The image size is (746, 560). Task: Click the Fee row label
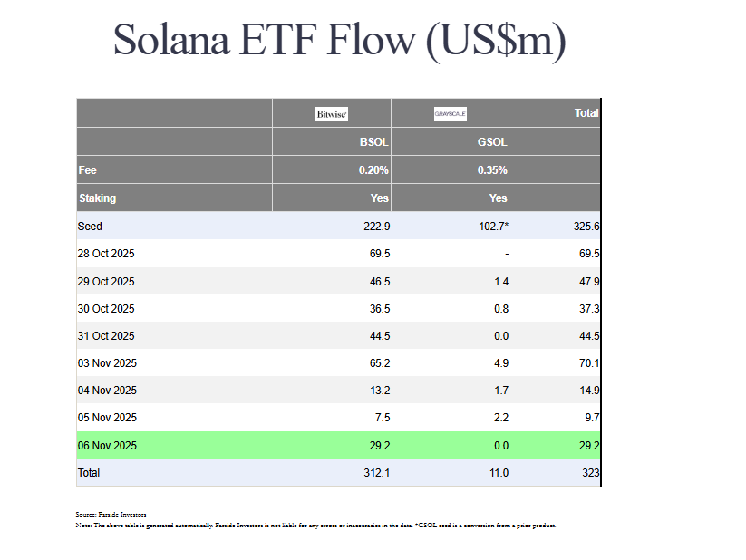88,170
